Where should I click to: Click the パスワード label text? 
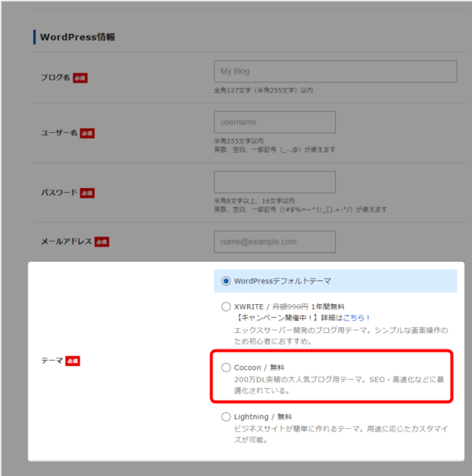click(59, 193)
